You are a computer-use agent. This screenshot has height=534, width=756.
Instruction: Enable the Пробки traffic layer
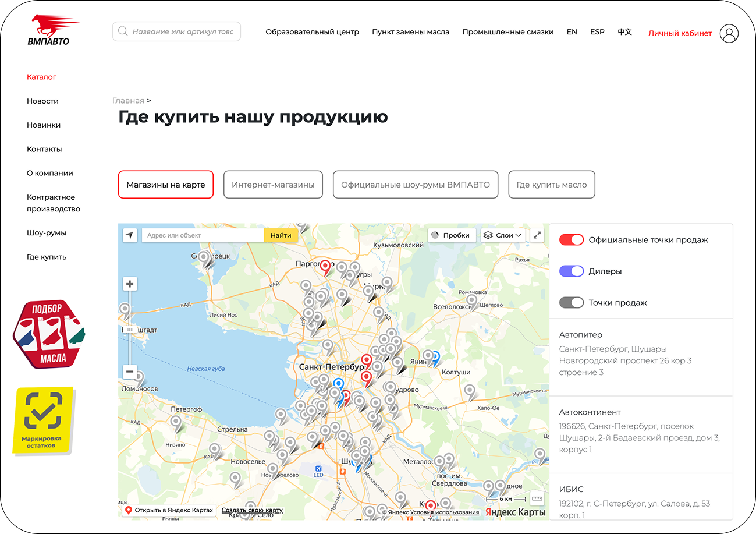[x=452, y=235]
